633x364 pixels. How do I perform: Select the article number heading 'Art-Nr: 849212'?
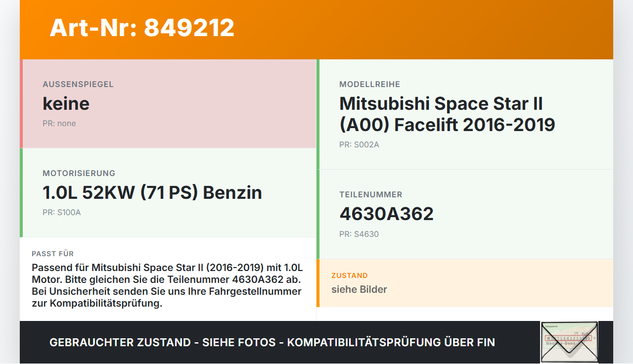142,28
